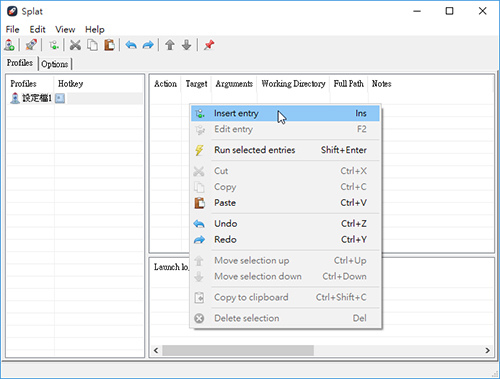Choose Delete selection in context menu

(286, 318)
